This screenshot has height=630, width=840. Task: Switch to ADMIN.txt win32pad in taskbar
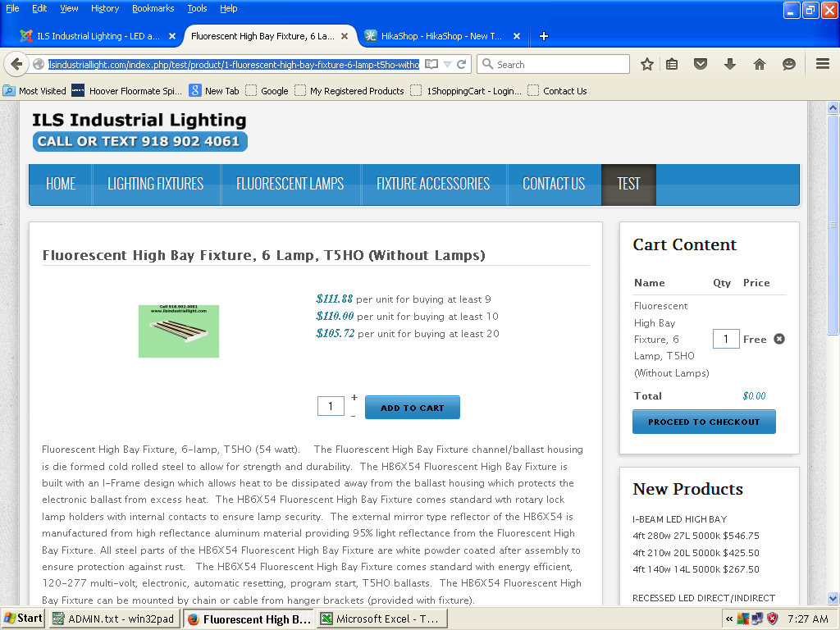[x=113, y=619]
